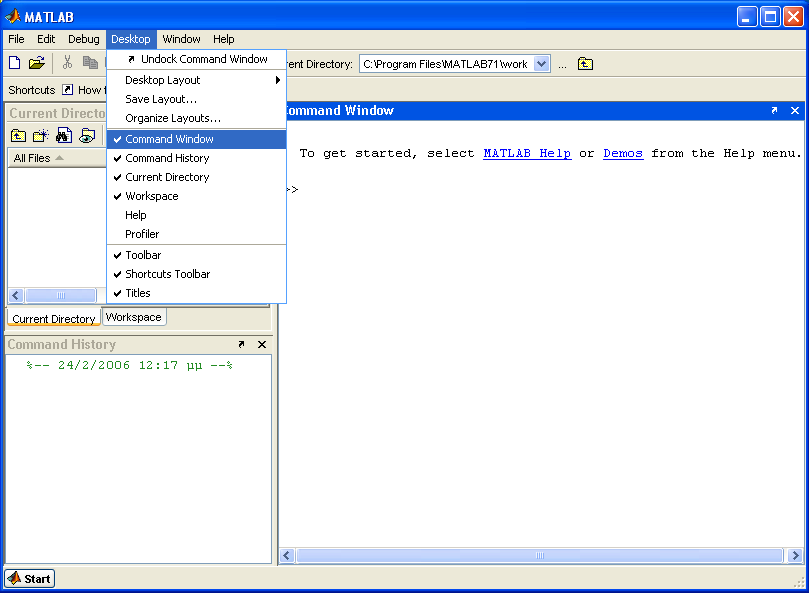Click the Cut scissors icon

67,63
